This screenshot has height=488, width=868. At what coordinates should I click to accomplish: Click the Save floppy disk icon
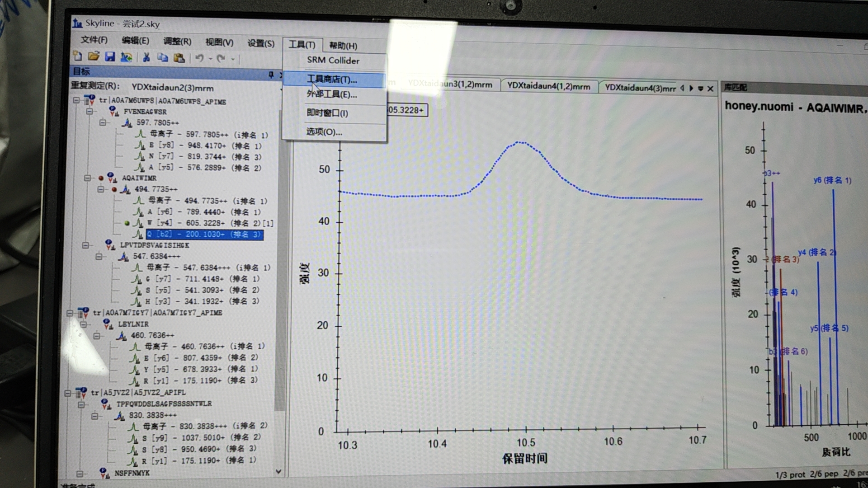click(110, 56)
